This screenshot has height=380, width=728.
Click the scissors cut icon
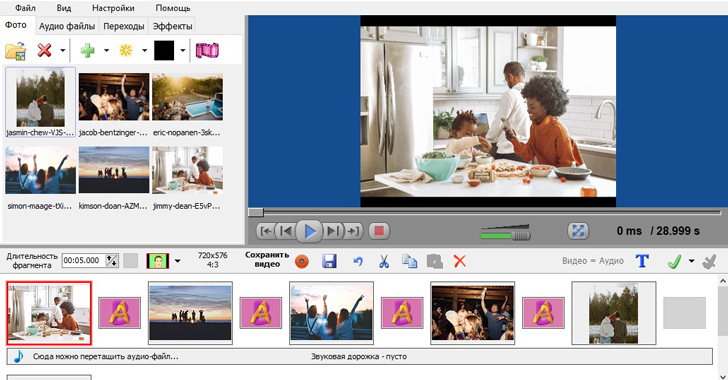pyautogui.click(x=384, y=262)
